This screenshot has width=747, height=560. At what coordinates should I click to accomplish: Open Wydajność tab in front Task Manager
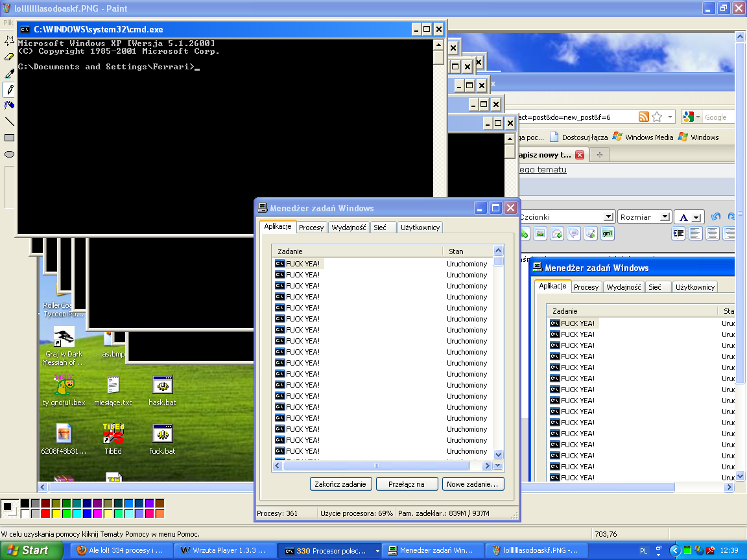click(349, 227)
